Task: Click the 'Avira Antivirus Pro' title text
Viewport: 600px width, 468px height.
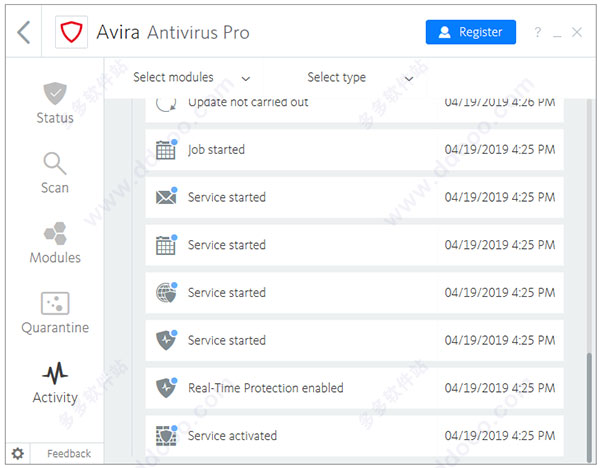Action: 173,32
